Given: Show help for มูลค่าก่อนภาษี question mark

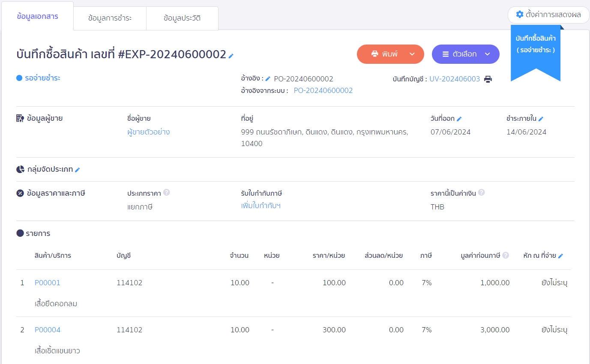Looking at the screenshot, I should (506, 255).
